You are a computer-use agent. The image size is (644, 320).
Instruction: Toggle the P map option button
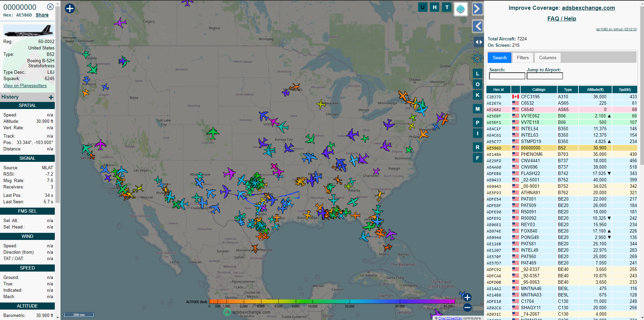478,122
